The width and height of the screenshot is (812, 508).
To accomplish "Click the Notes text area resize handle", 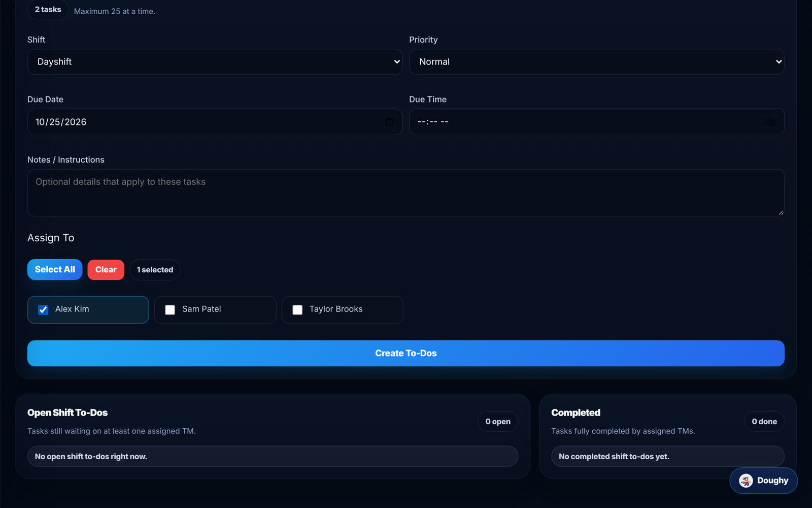I will click(781, 212).
